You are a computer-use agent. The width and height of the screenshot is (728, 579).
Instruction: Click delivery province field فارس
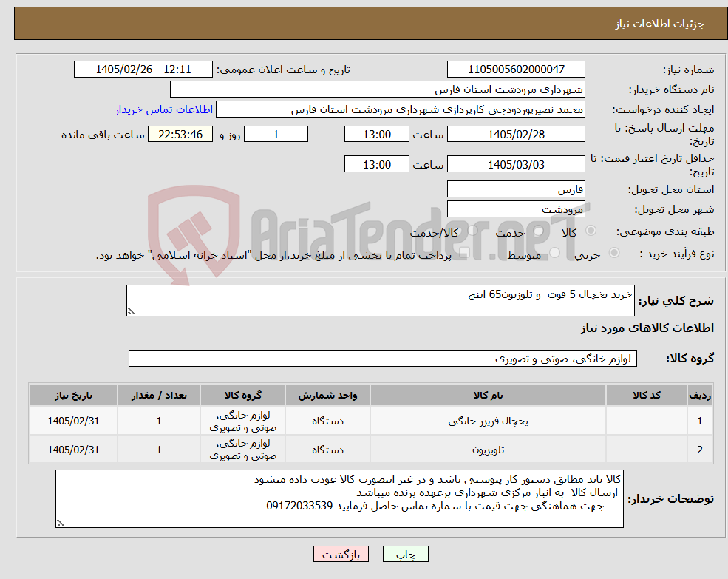(x=516, y=189)
